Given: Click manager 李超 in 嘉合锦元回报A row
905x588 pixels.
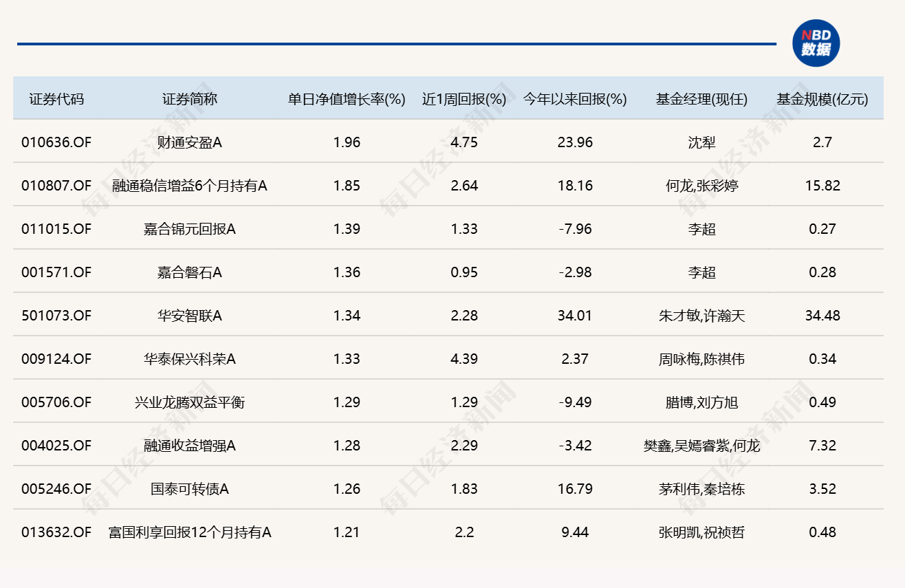Looking at the screenshot, I should click(701, 229).
